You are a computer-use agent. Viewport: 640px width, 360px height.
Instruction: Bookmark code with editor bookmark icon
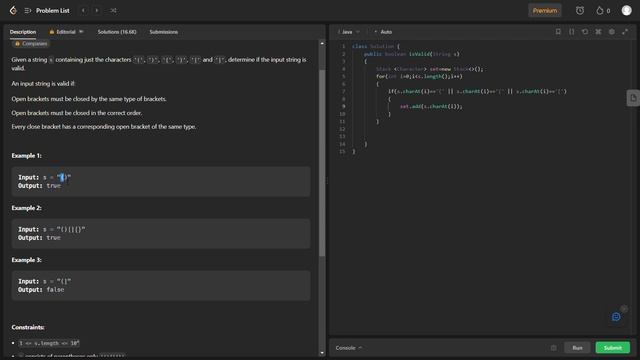(558, 31)
